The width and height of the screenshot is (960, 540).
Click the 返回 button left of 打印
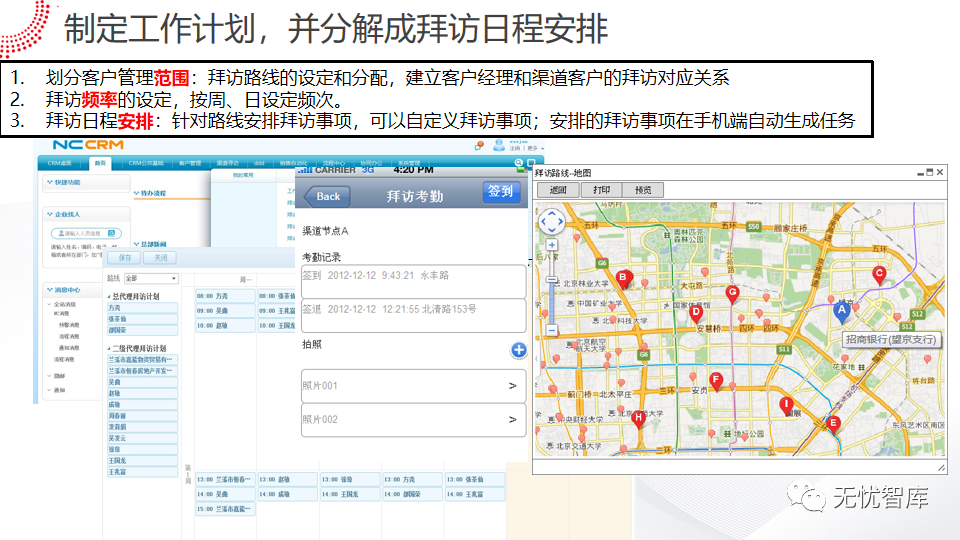[558, 190]
